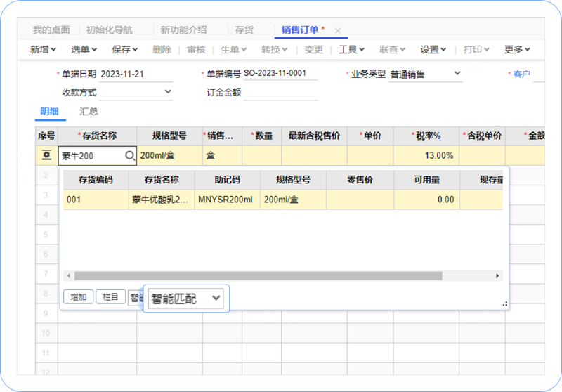Image resolution: width=562 pixels, height=392 pixels.
Task: Close the 销售订单 tab with X
Action: point(338,30)
